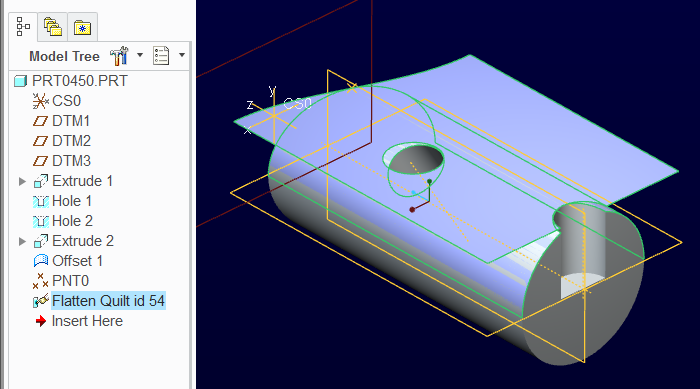Select CS0 in the model tree
The image size is (700, 389).
(66, 101)
